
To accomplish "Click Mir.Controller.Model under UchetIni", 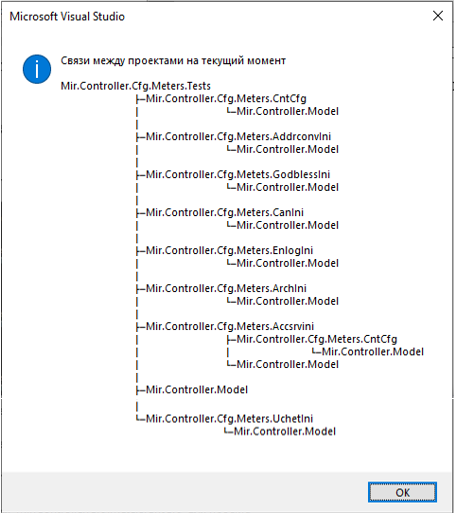I will [285, 432].
